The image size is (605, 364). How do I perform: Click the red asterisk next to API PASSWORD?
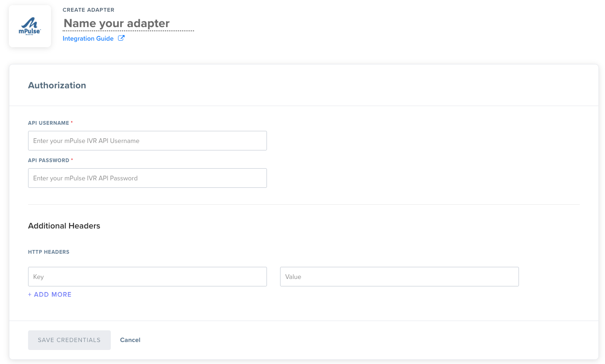click(72, 160)
